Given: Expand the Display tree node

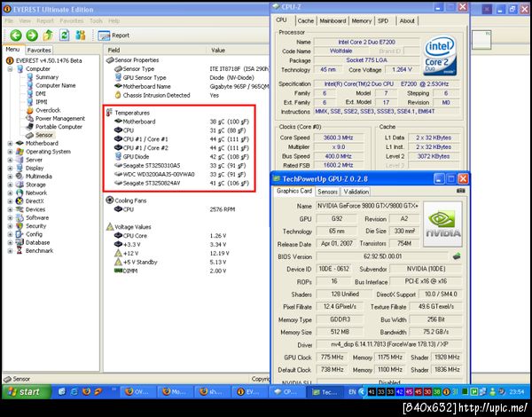Looking at the screenshot, I should pos(10,168).
